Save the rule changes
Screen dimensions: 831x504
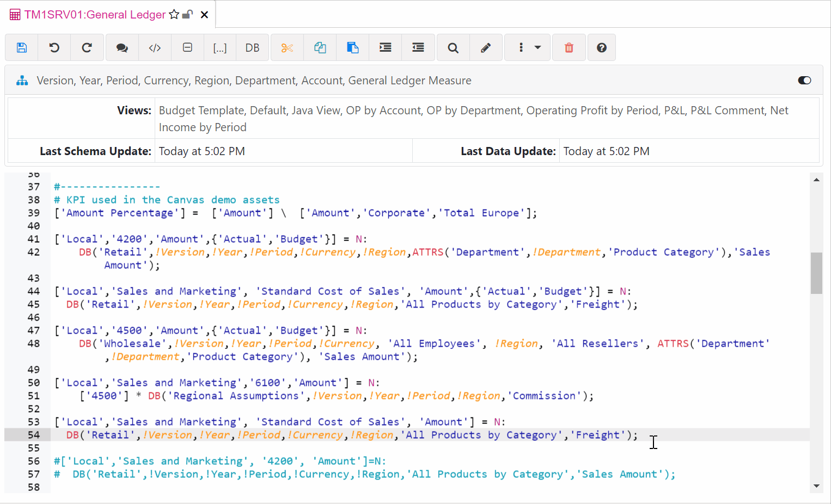point(21,47)
